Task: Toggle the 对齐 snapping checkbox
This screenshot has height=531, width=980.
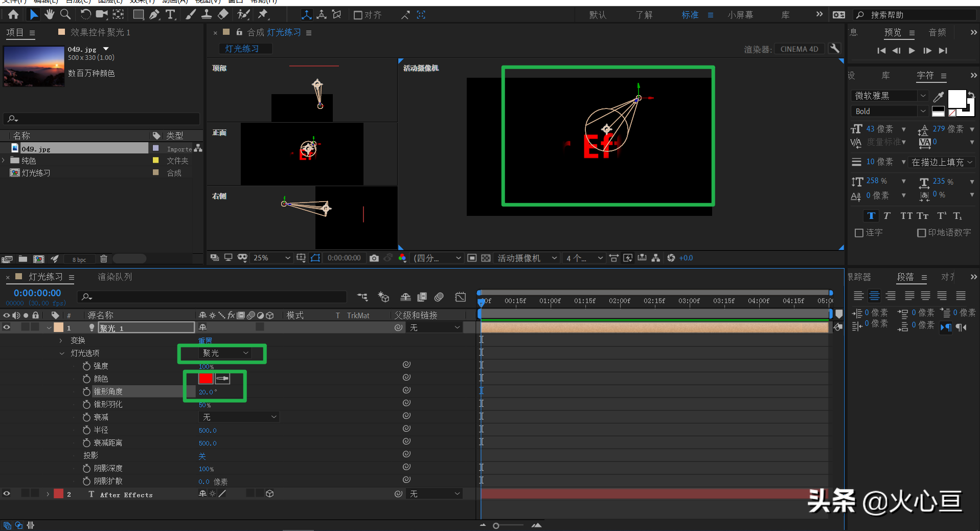Action: [358, 15]
